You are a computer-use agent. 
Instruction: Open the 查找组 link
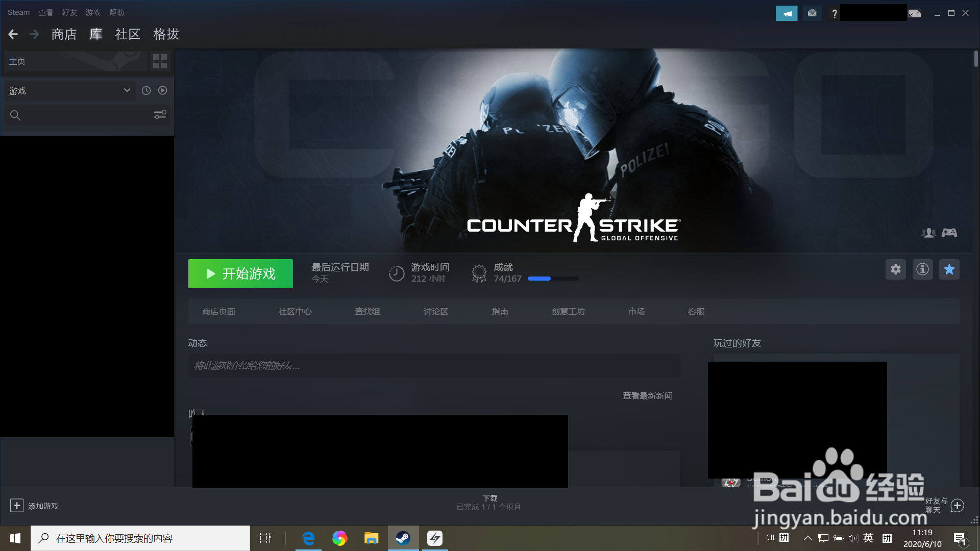[367, 311]
